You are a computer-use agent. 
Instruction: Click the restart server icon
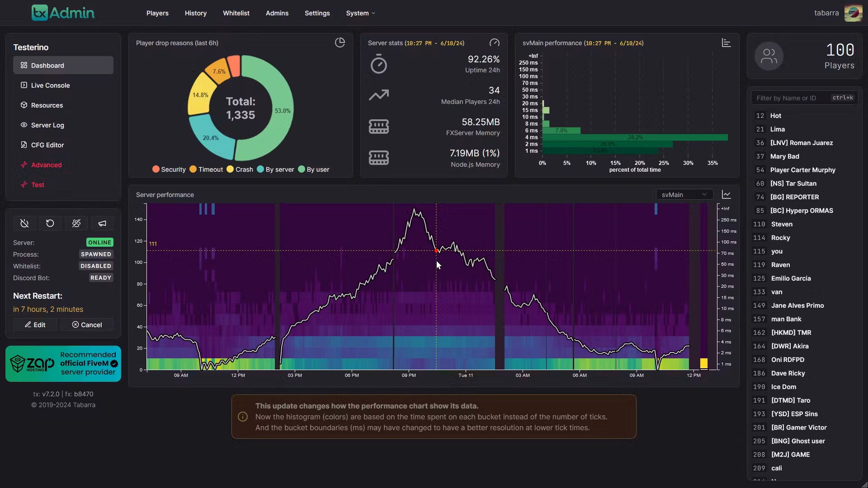point(50,223)
